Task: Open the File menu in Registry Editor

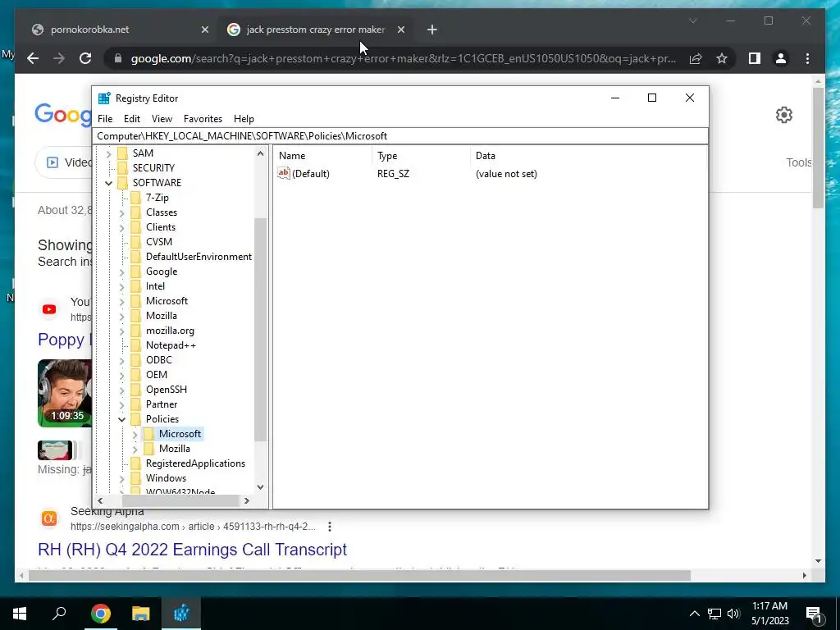Action: pyautogui.click(x=105, y=119)
